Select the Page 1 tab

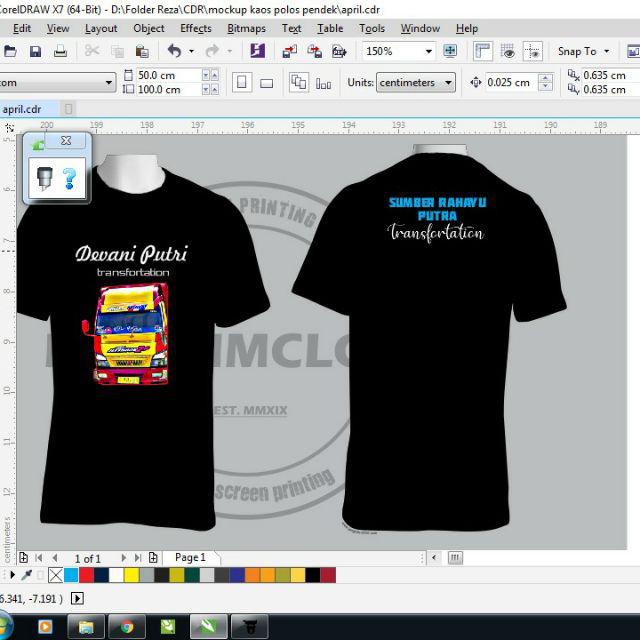click(190, 558)
